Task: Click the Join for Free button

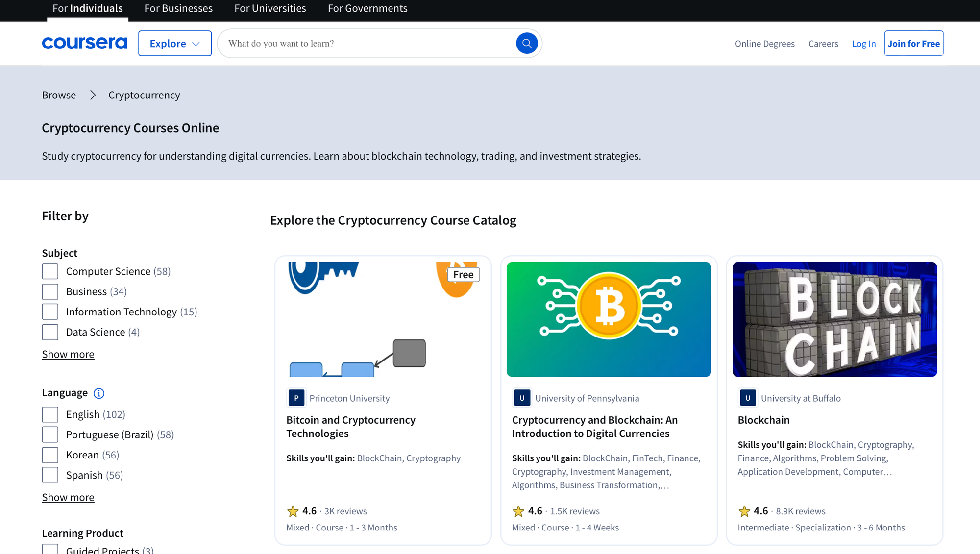Action: (913, 44)
